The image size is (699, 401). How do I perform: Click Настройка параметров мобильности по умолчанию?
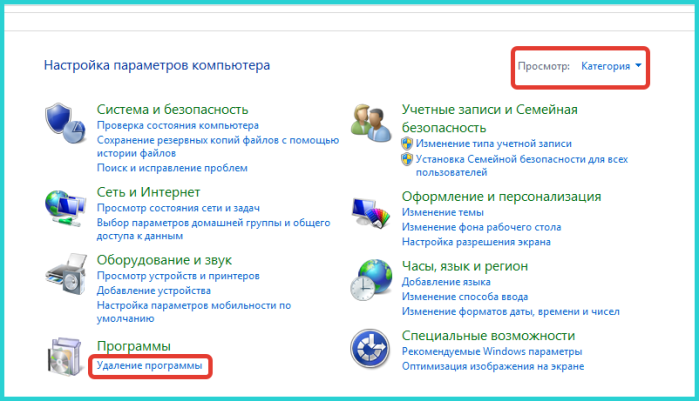tap(194, 312)
